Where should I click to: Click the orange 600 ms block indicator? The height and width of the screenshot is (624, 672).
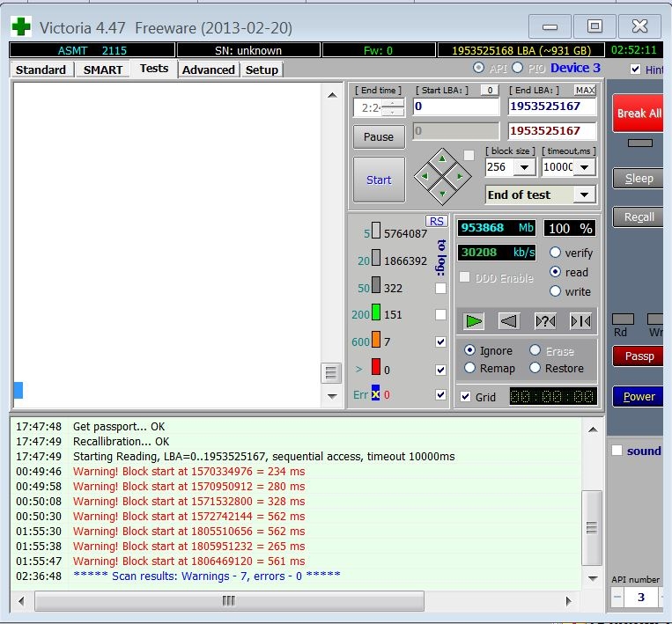point(376,339)
